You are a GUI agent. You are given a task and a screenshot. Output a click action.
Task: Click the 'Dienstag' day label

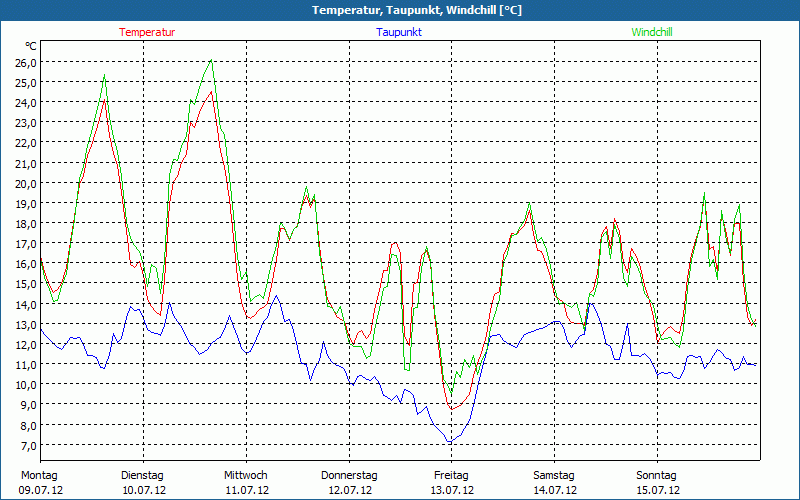[x=142, y=476]
